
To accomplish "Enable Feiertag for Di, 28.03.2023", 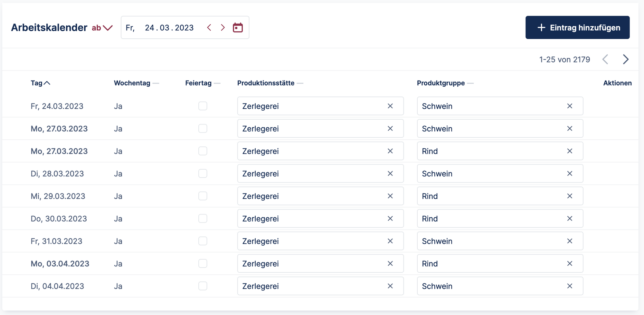I will [x=203, y=173].
